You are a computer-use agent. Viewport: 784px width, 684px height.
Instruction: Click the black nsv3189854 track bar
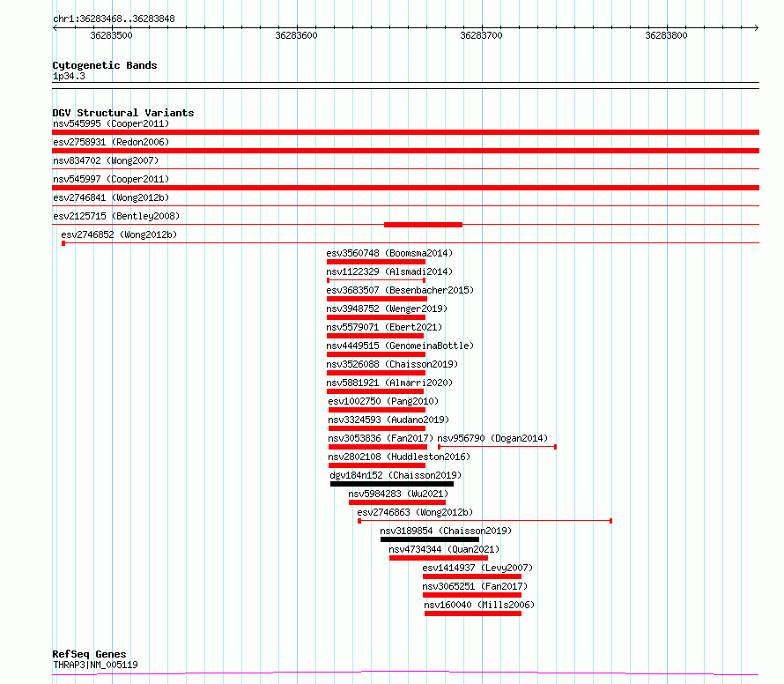(430, 539)
